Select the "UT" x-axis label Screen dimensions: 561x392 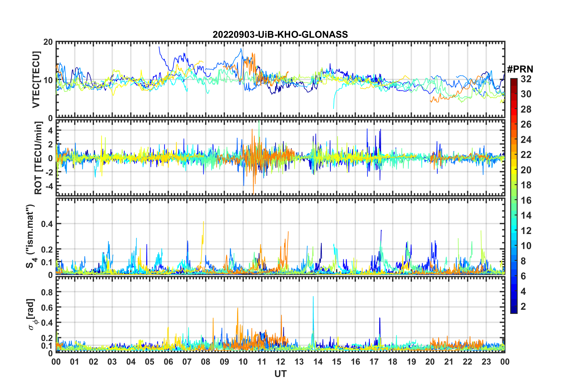(280, 374)
